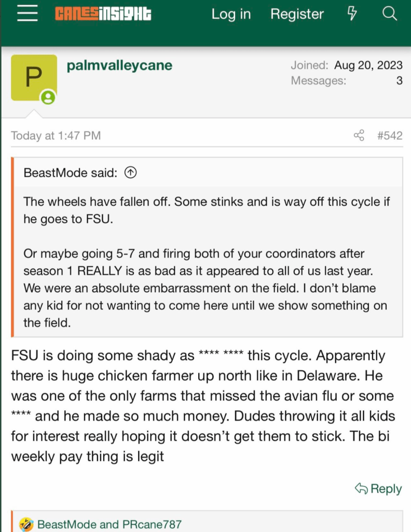Click the Today at 1:47 PM timestamp
Viewport: 411px width, 532px height.
pos(56,136)
